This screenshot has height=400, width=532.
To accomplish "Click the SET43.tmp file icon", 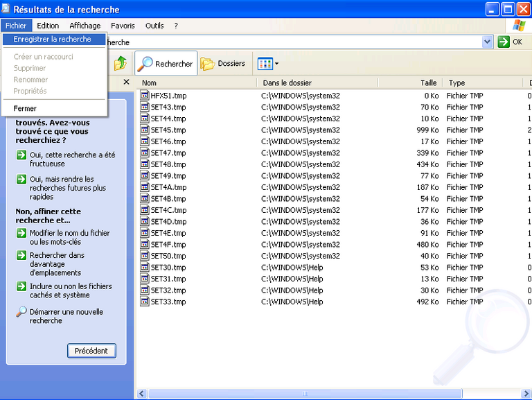I will click(x=145, y=107).
